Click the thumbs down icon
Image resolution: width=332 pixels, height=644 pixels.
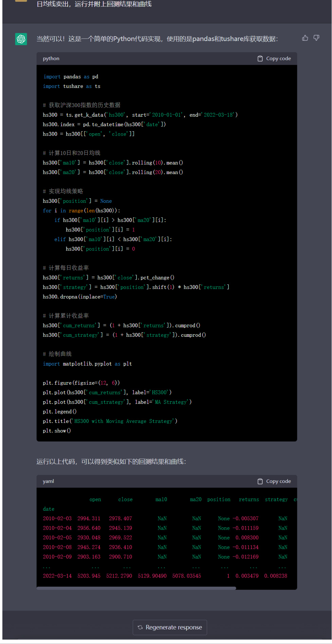click(x=316, y=38)
